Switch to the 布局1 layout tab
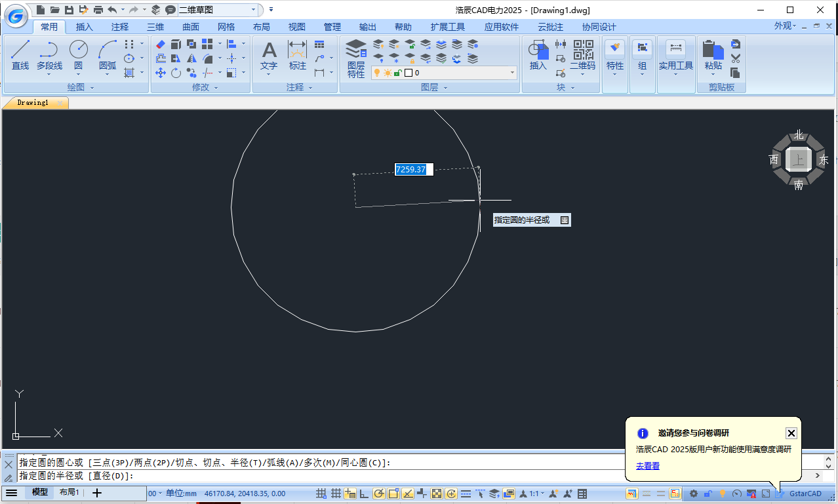Image resolution: width=838 pixels, height=504 pixels. point(69,493)
